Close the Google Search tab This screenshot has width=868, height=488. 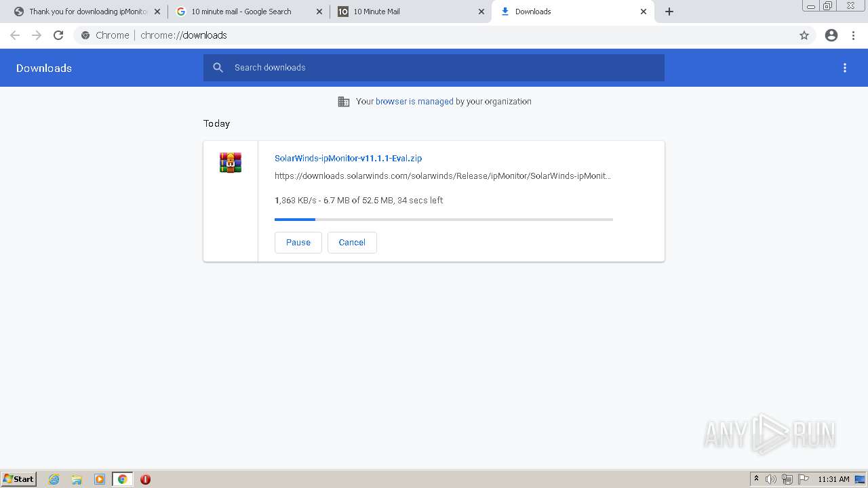tap(319, 12)
